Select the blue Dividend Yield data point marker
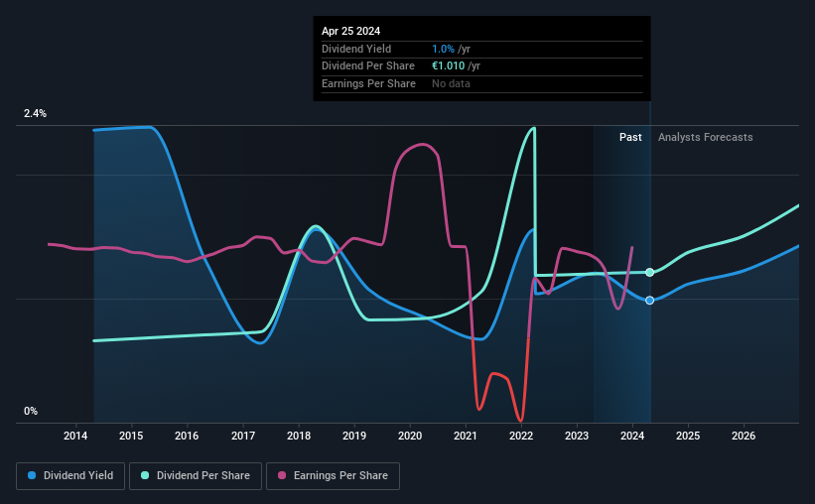The image size is (815, 504). (649, 301)
